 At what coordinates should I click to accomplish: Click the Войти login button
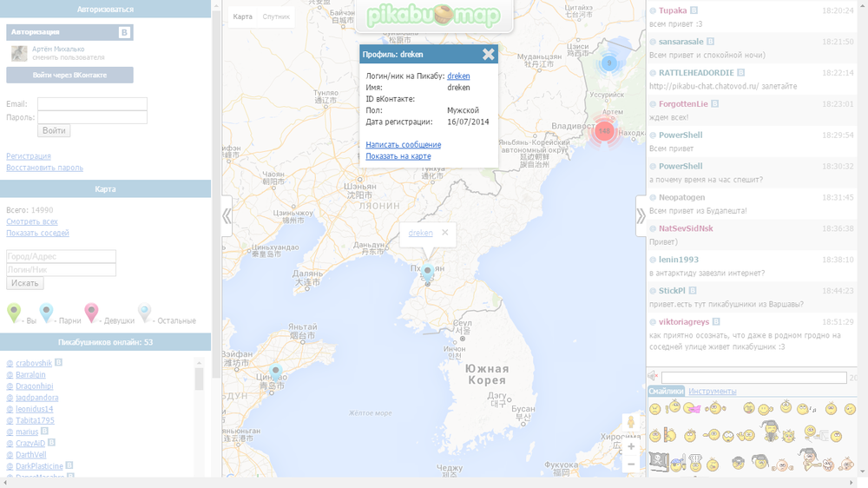click(54, 131)
